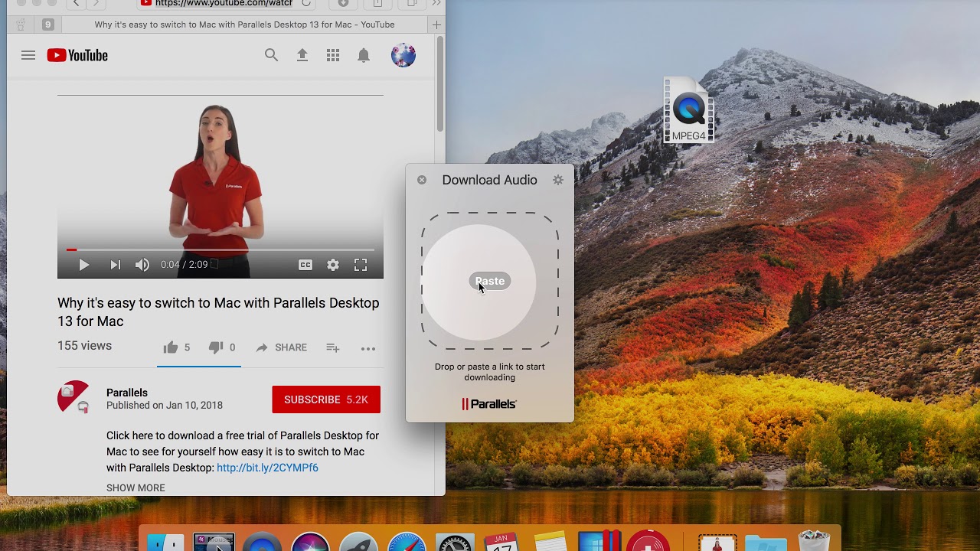
Task: Mute the video with speaker icon
Action: tap(142, 265)
